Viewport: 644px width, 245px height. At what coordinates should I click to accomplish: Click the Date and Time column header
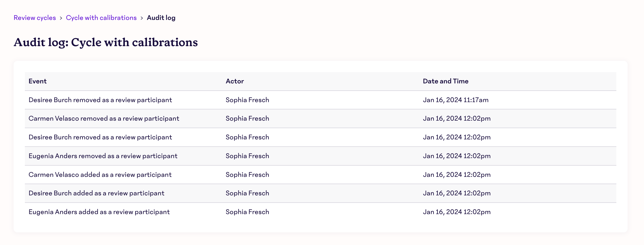pos(446,81)
